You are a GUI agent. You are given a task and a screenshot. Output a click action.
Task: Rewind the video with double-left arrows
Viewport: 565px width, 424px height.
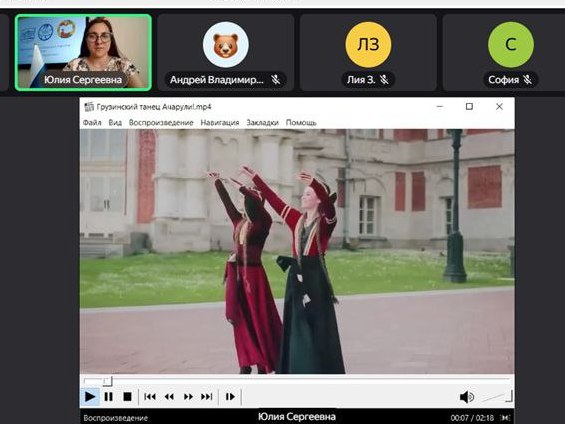point(169,397)
